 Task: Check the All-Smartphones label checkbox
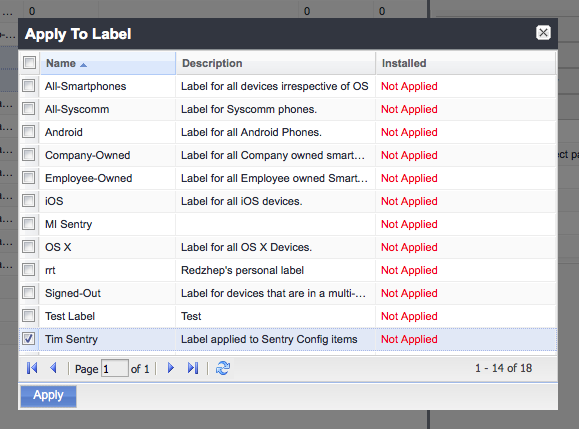29,86
